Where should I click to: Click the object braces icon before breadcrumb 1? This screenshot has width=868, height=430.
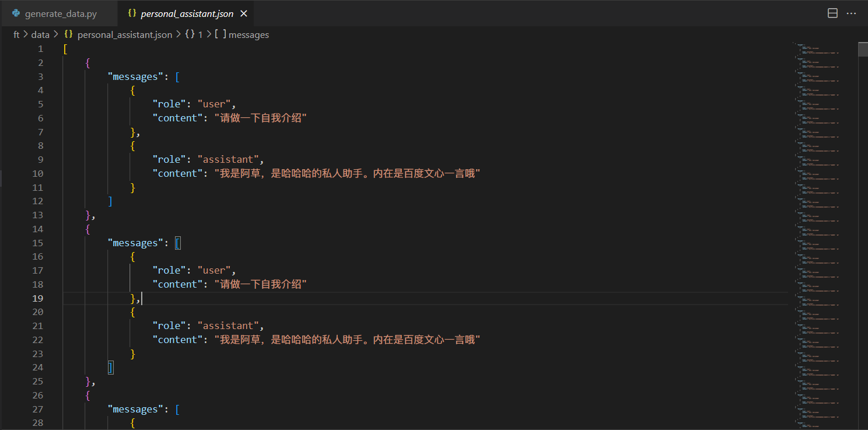(x=190, y=34)
